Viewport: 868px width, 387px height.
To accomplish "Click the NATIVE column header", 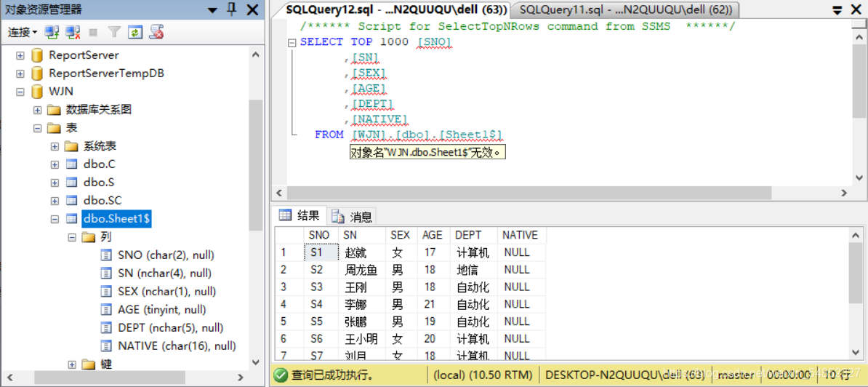I will click(521, 235).
